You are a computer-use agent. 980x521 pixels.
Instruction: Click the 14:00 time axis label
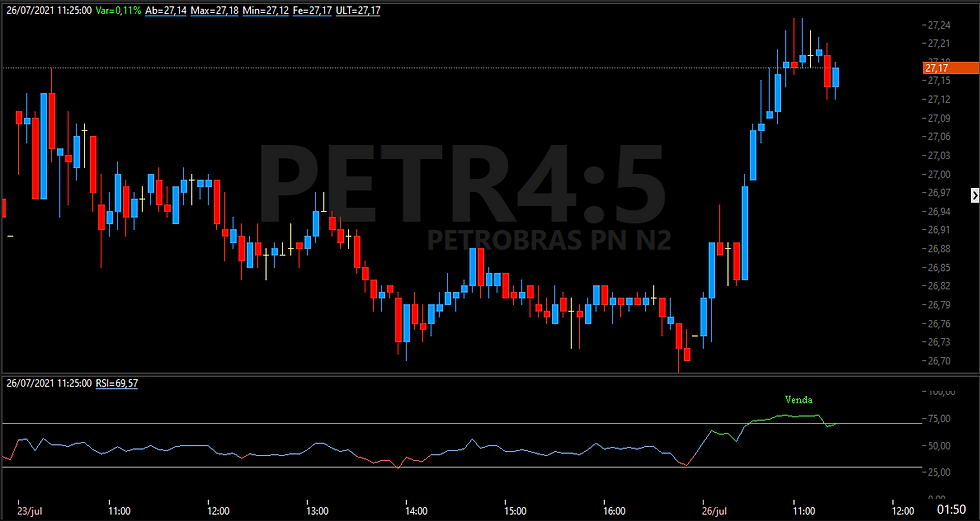click(x=417, y=510)
